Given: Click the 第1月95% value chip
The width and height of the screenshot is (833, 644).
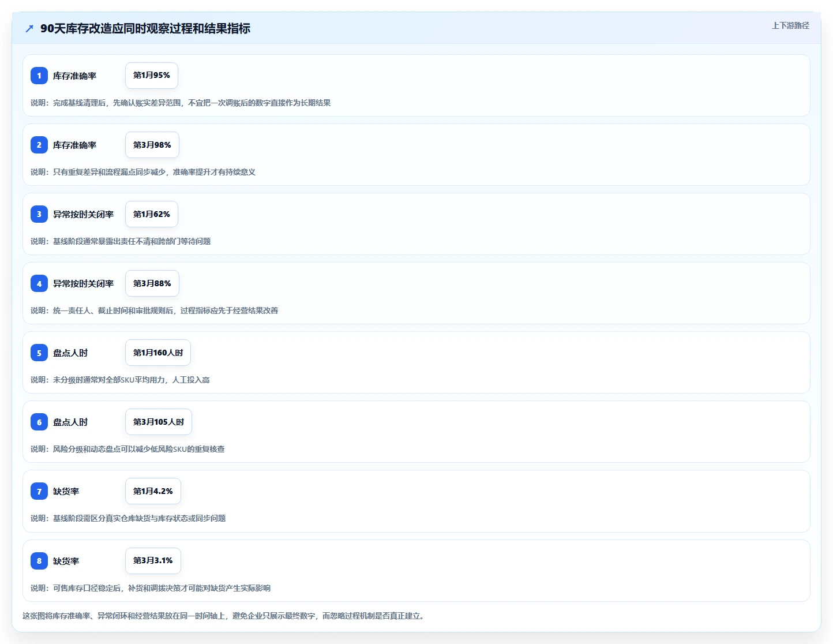Looking at the screenshot, I should click(152, 76).
